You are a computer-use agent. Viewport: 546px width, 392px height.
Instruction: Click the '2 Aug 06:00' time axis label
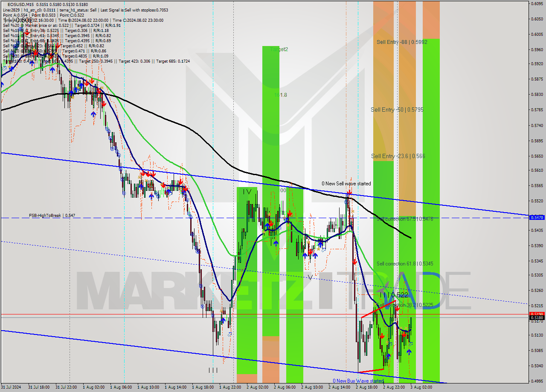285,387
